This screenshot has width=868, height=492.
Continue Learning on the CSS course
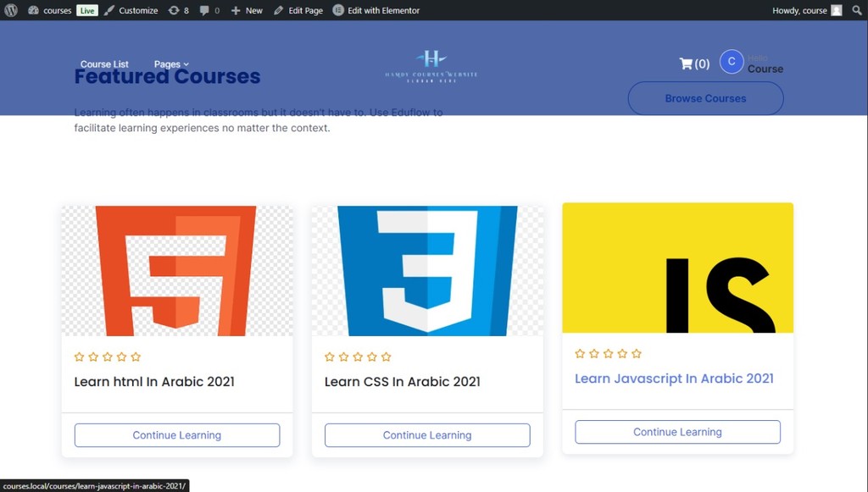[427, 435]
